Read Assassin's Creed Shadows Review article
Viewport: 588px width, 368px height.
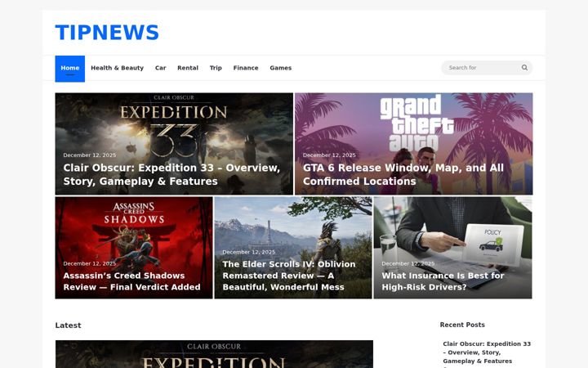click(131, 281)
